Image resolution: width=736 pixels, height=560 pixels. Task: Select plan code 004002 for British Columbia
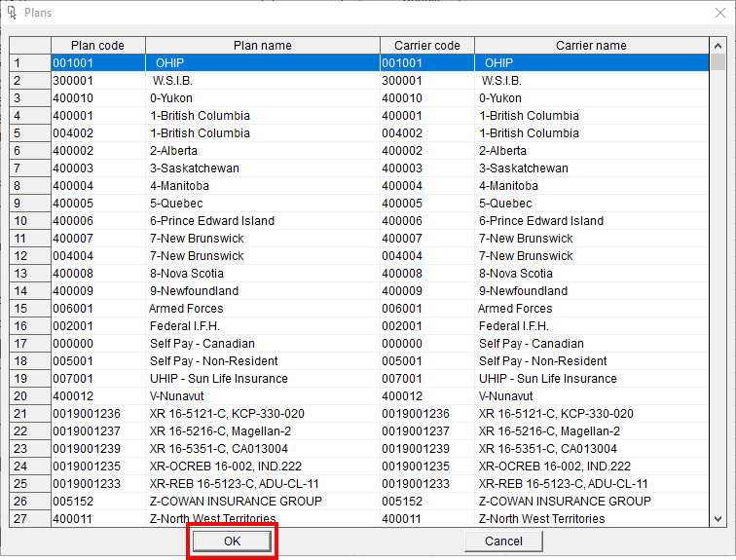click(97, 133)
